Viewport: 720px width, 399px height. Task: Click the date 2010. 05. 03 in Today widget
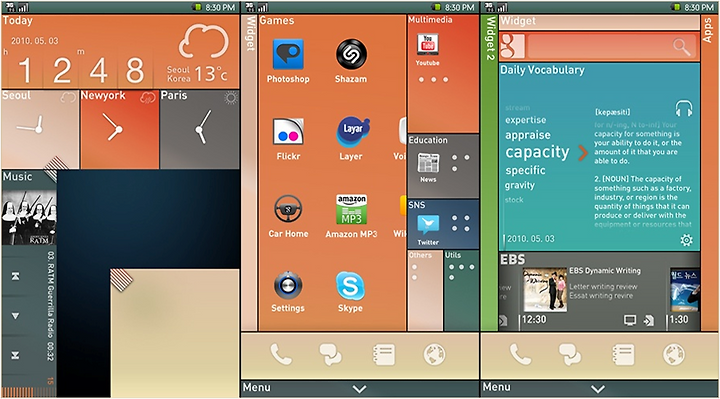point(35,41)
